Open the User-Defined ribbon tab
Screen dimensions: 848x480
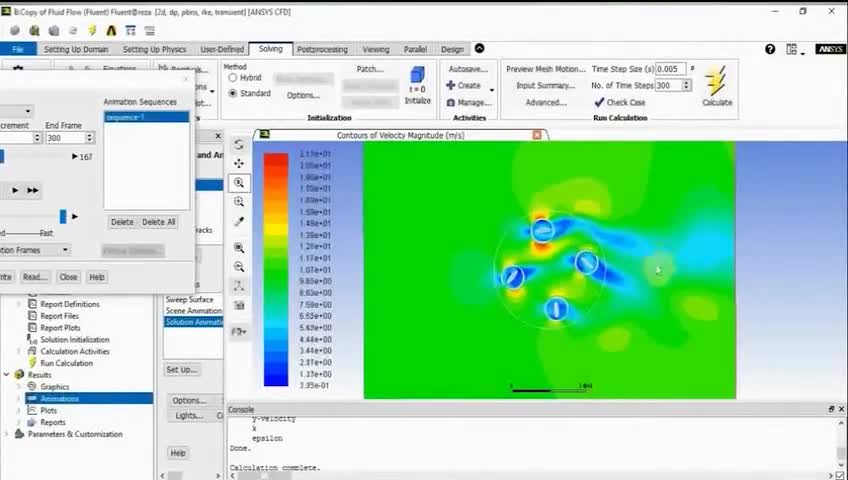[222, 49]
